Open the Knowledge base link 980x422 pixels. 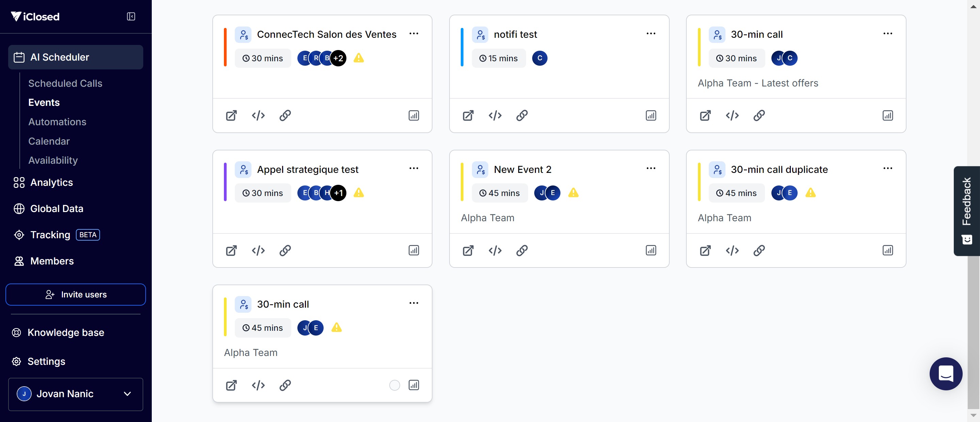coord(65,332)
